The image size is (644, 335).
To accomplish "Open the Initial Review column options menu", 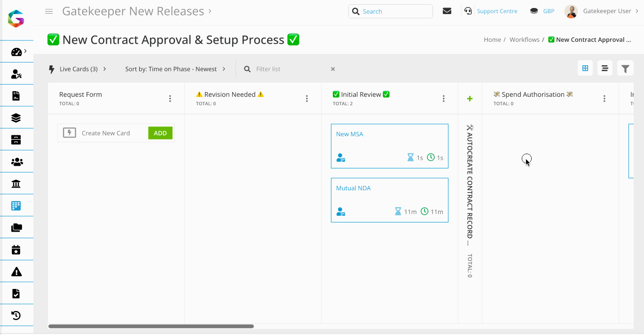I will pyautogui.click(x=443, y=98).
